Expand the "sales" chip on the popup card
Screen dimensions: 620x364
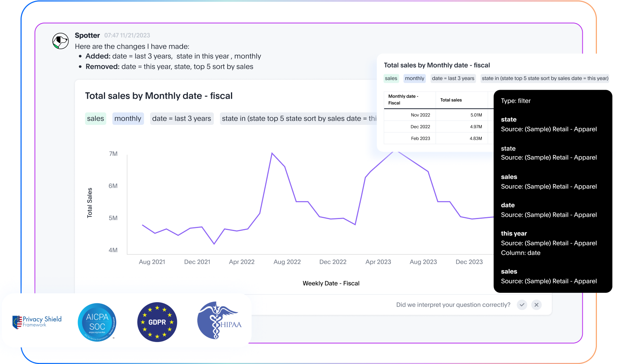pyautogui.click(x=391, y=78)
